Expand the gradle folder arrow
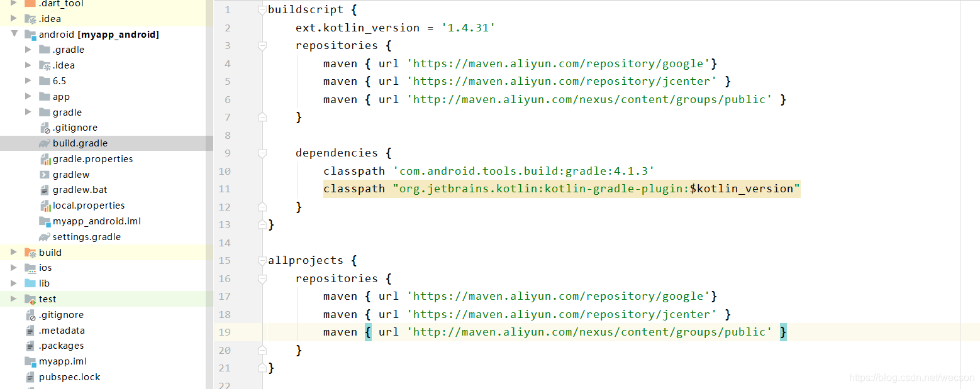 click(x=28, y=112)
